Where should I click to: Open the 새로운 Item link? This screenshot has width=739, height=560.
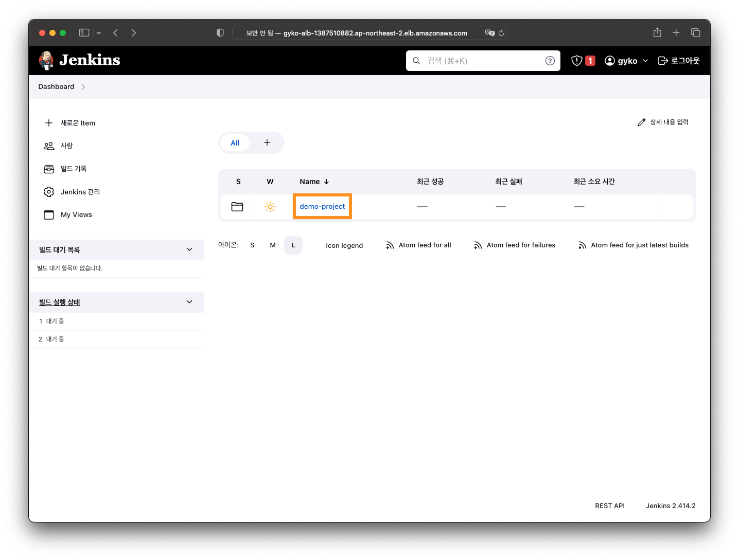click(78, 123)
